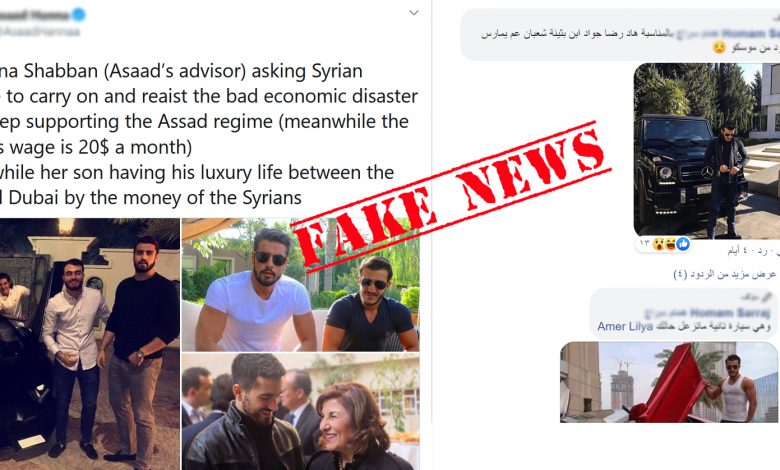Click the blue thumbs-up Like reaction icon
Image resolution: width=780 pixels, height=470 pixels.
click(x=683, y=244)
